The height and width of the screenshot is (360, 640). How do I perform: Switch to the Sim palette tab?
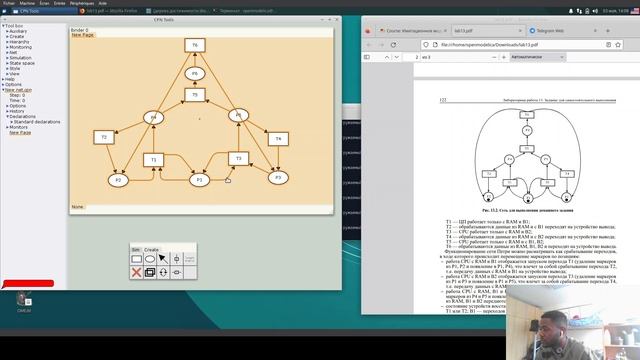pyautogui.click(x=136, y=249)
